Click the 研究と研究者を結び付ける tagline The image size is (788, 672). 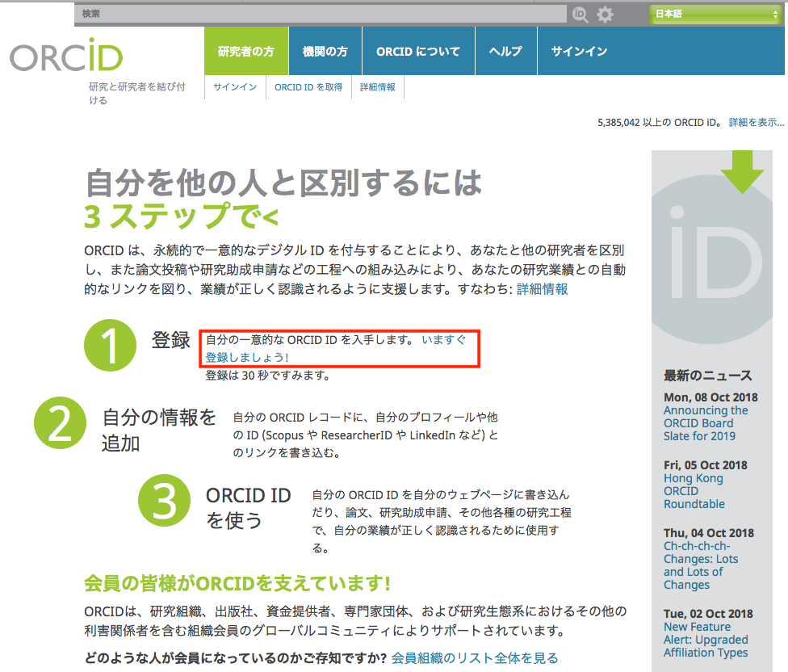click(x=137, y=94)
